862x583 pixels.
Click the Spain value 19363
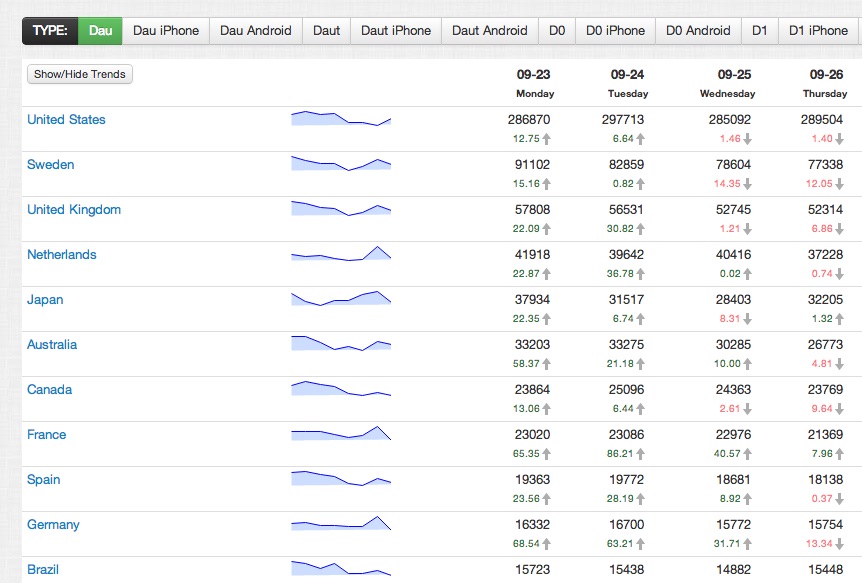(x=532, y=480)
